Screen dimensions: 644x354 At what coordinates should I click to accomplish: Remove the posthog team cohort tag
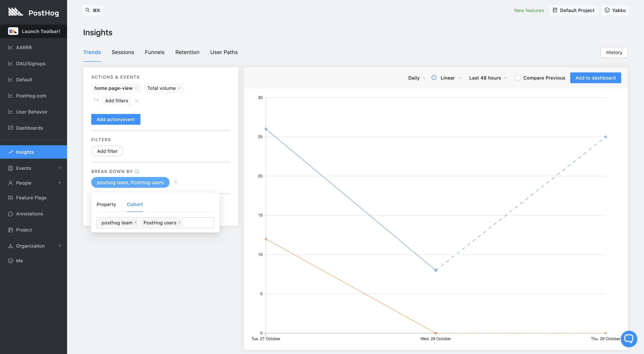point(136,222)
